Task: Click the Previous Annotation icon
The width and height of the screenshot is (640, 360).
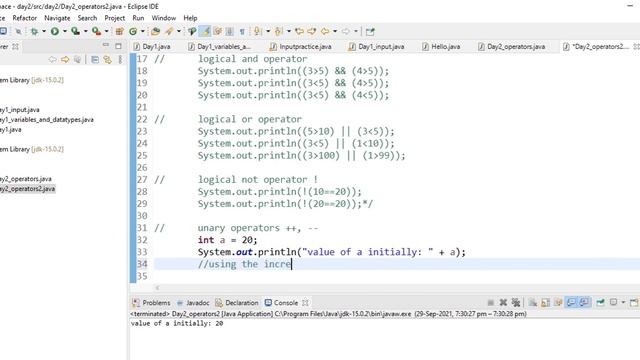Action: click(x=279, y=31)
